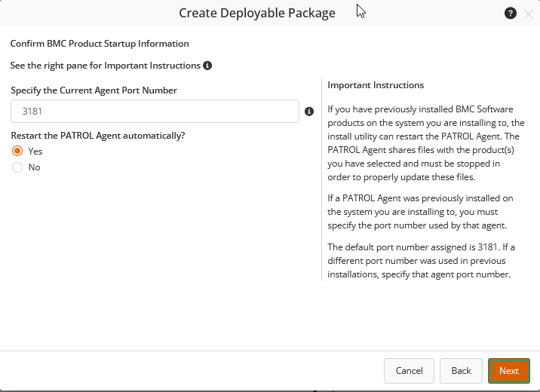Click paragraph stating default port is 3181
This screenshot has width=540, height=392.
[422, 261]
